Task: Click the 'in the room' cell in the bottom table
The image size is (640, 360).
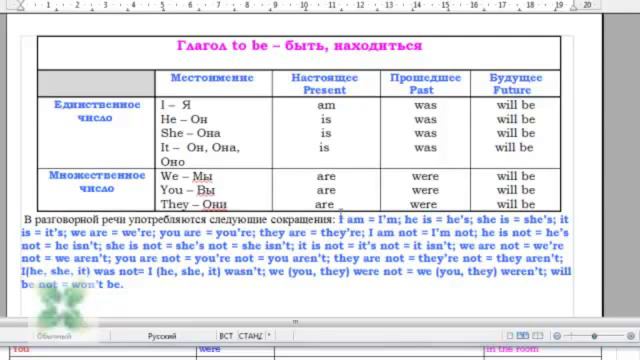Action: click(x=512, y=349)
